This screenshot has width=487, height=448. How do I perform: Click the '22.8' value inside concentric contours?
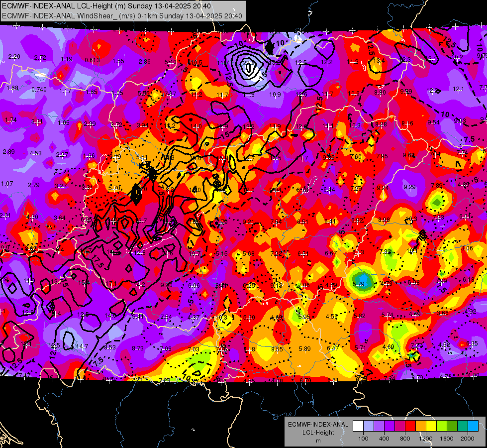(x=248, y=63)
